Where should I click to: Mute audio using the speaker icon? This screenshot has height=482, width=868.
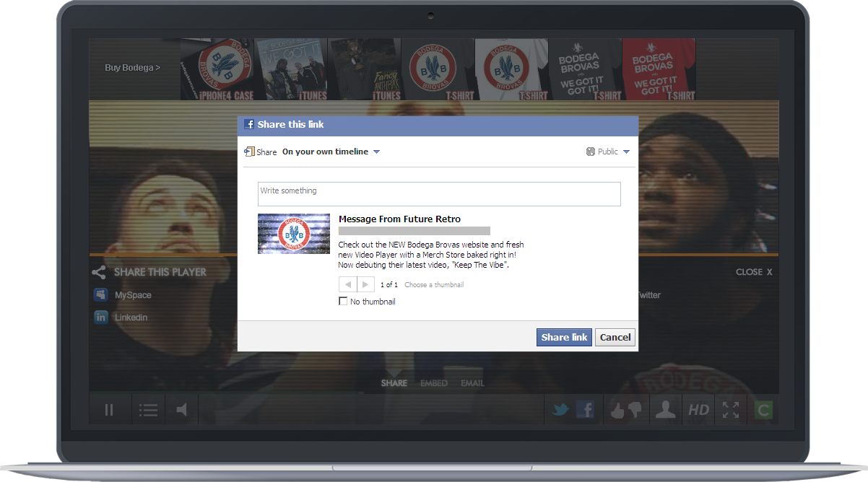(x=182, y=410)
